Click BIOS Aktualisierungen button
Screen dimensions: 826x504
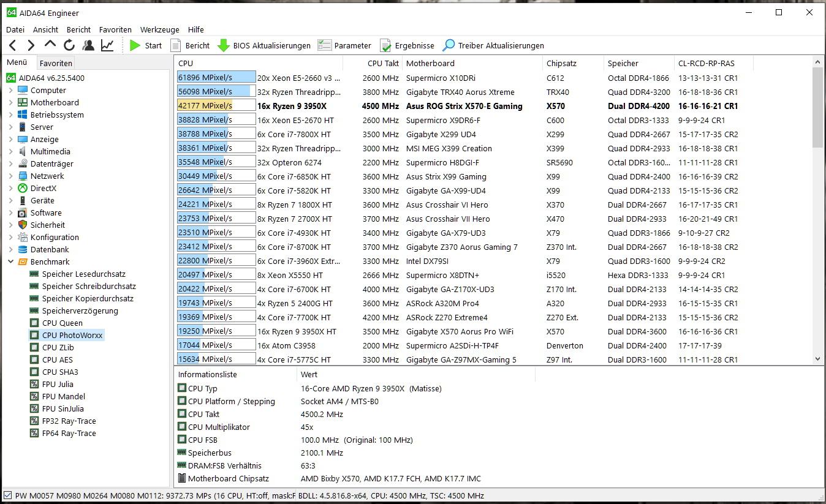pos(264,45)
